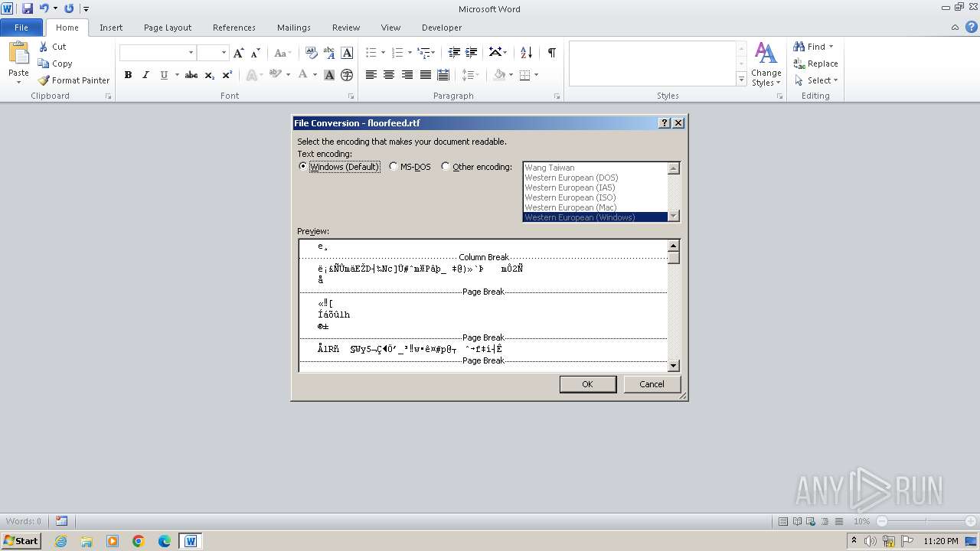Click the Increase Indent icon
The width and height of the screenshot is (980, 551).
[x=472, y=53]
